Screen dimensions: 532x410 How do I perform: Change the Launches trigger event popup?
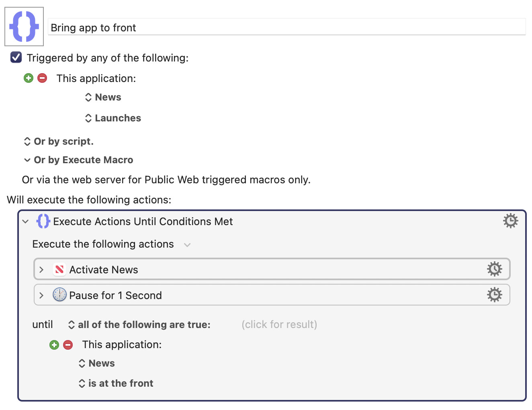click(x=113, y=118)
